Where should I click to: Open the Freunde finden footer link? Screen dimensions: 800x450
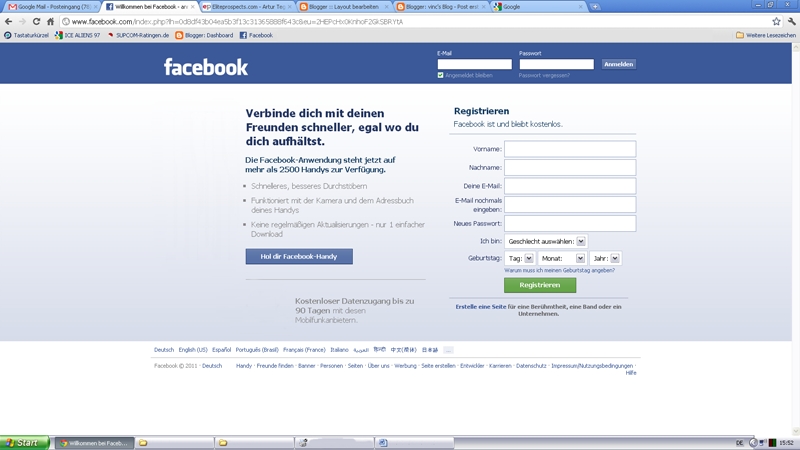point(275,366)
